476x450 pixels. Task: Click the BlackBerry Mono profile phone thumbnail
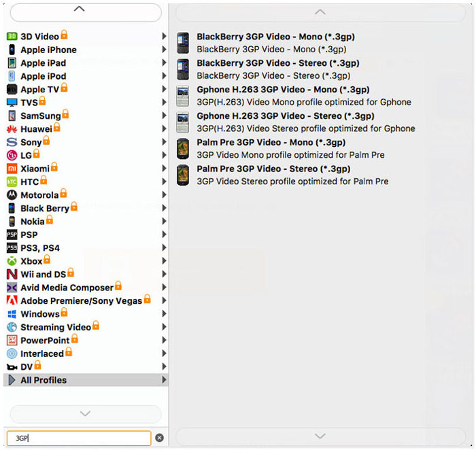pos(183,43)
